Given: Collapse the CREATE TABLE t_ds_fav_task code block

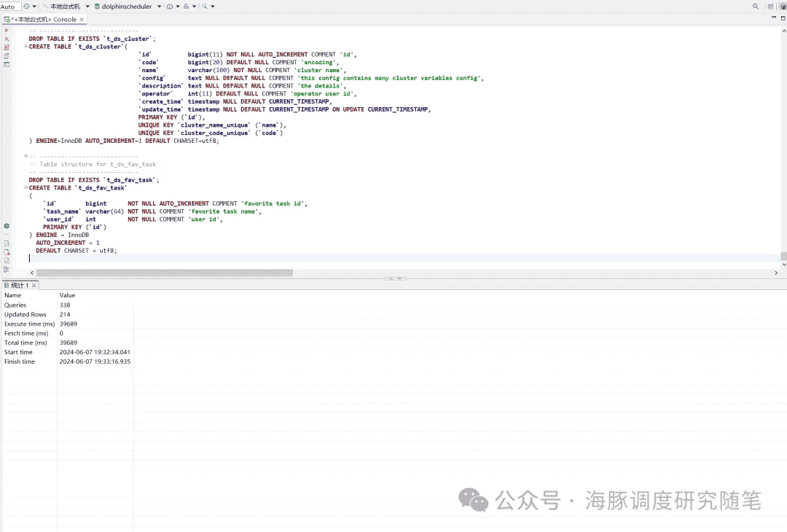Looking at the screenshot, I should (x=26, y=188).
